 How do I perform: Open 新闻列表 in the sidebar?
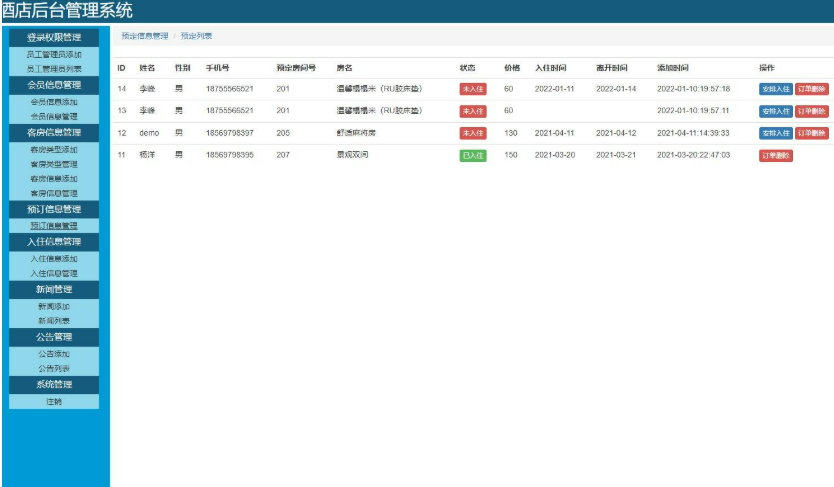click(x=54, y=321)
